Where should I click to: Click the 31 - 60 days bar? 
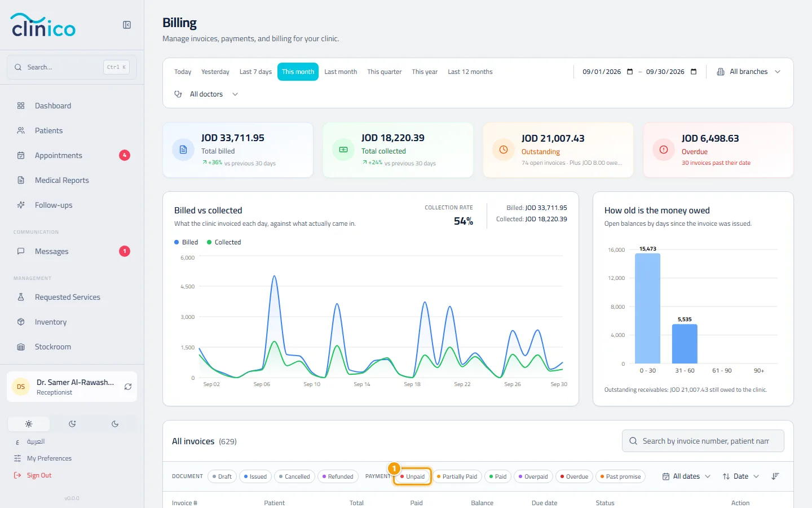click(x=685, y=344)
